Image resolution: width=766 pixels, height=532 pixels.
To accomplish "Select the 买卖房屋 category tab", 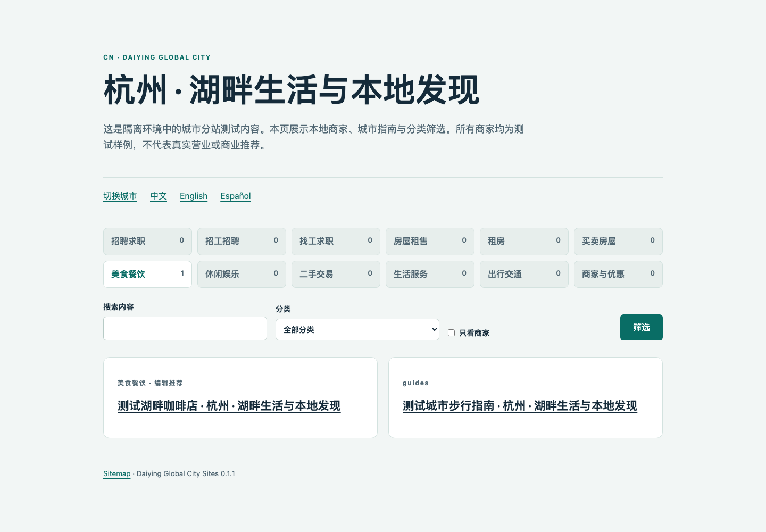I will [x=618, y=242].
